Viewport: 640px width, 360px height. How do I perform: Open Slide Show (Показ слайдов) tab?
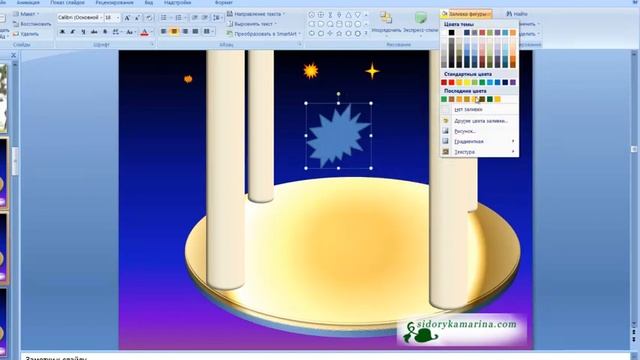(67, 2)
